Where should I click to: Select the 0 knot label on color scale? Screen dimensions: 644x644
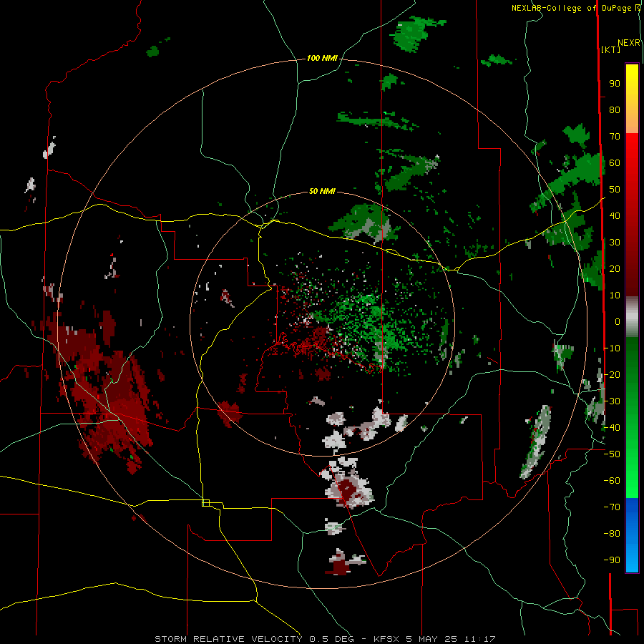pyautogui.click(x=618, y=322)
